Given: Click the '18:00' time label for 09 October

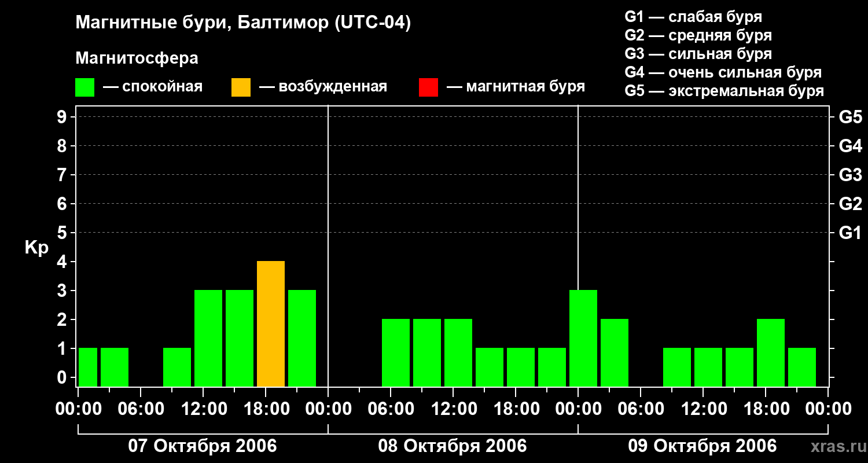Looking at the screenshot, I should coord(766,409).
